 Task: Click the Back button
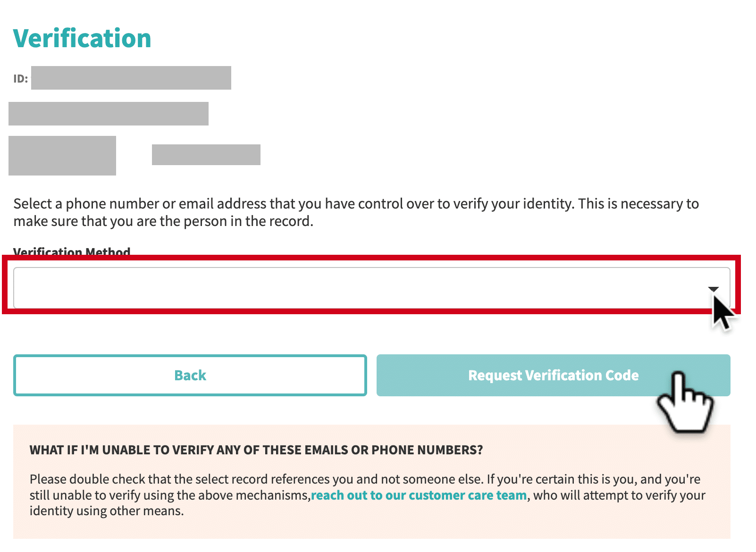[190, 375]
